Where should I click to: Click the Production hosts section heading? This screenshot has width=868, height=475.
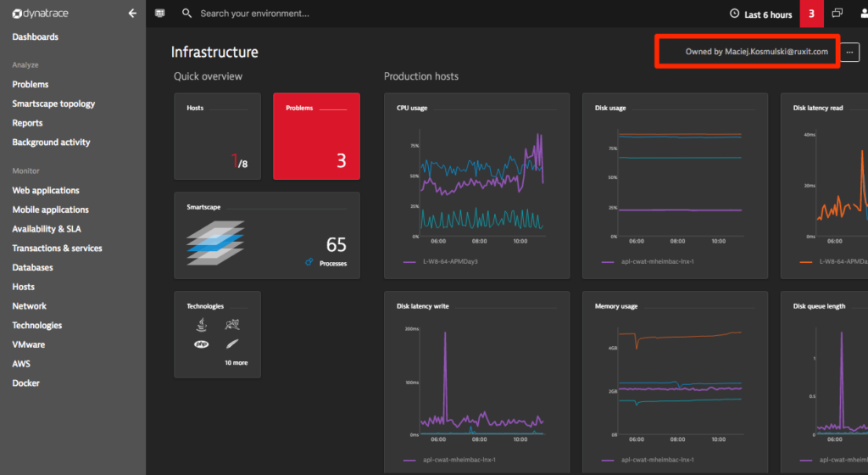[420, 76]
